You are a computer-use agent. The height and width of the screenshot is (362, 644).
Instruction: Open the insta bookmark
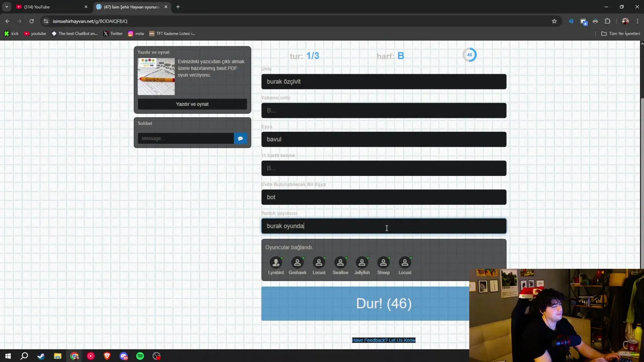(x=136, y=34)
